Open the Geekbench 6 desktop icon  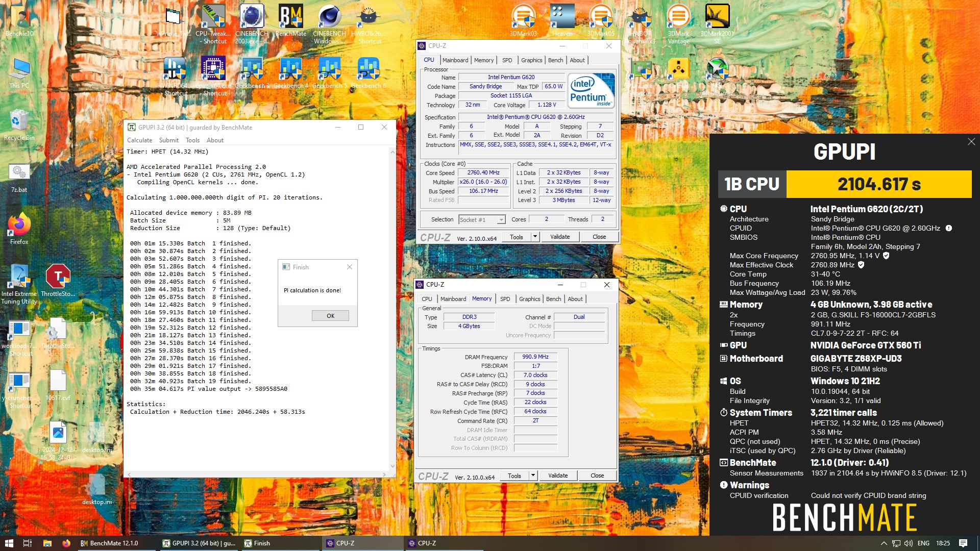[369, 72]
